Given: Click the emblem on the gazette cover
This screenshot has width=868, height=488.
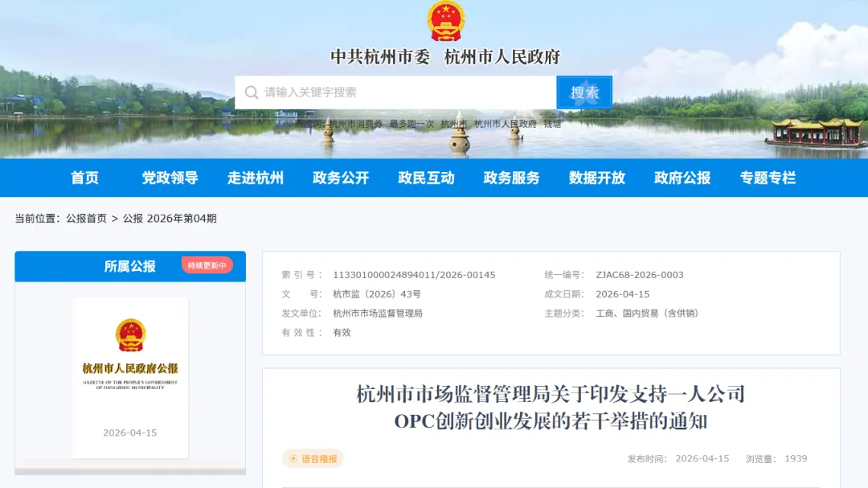Looking at the screenshot, I should pyautogui.click(x=131, y=335).
